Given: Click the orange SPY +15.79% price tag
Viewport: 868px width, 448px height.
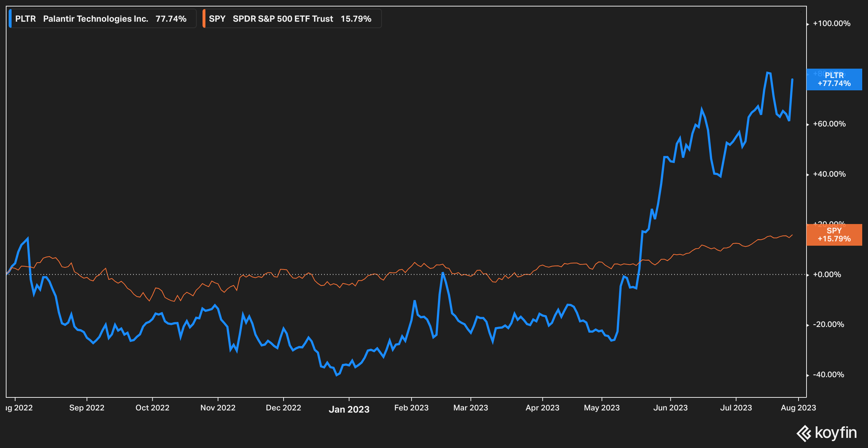Looking at the screenshot, I should (x=834, y=235).
